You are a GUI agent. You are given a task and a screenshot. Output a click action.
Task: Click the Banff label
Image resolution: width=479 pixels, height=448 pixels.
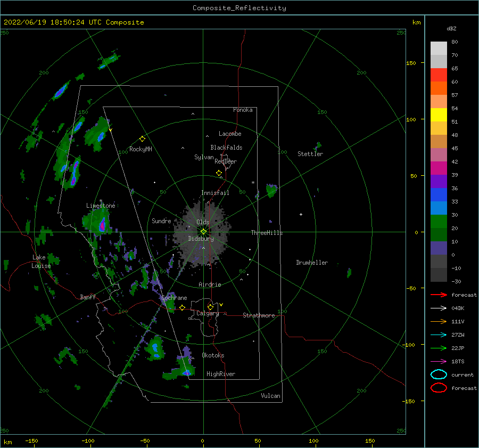pos(88,297)
